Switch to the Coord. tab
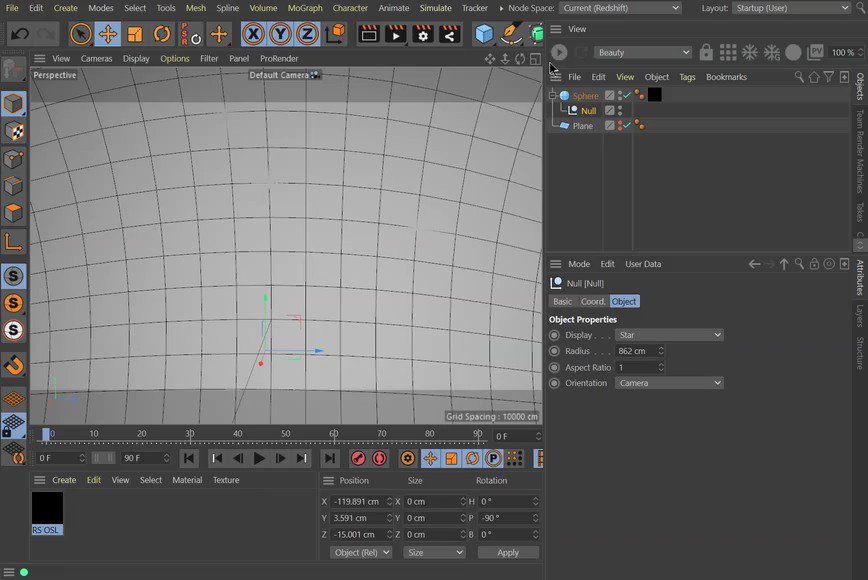 tap(593, 301)
